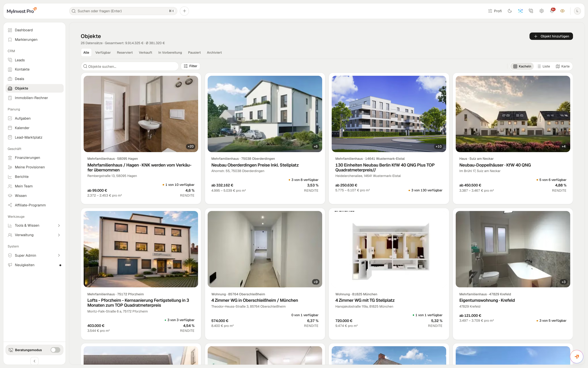Click the +20 photo count badge

[x=191, y=147]
